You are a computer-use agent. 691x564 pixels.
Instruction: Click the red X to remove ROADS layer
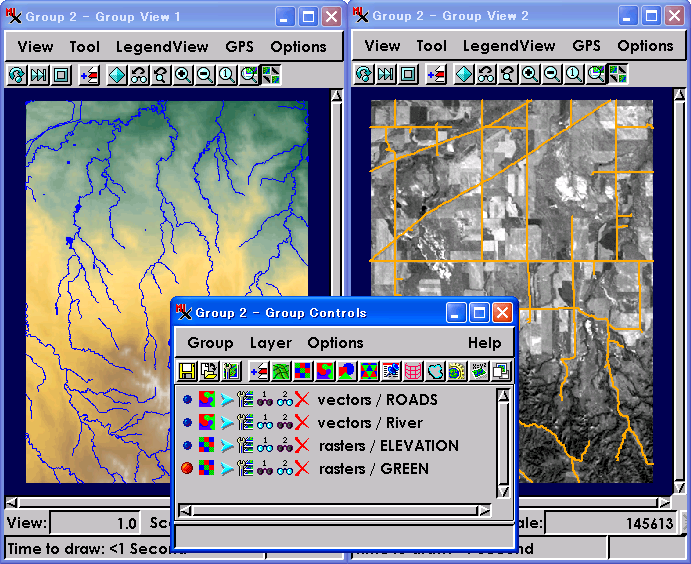301,400
